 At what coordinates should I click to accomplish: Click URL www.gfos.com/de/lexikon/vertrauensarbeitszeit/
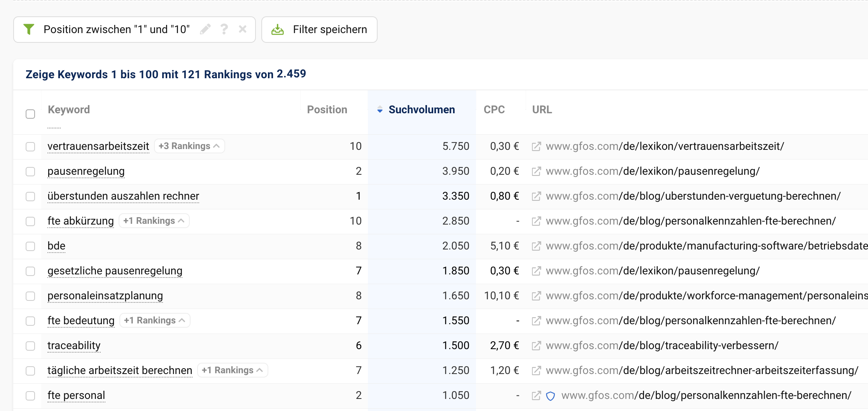pos(665,146)
